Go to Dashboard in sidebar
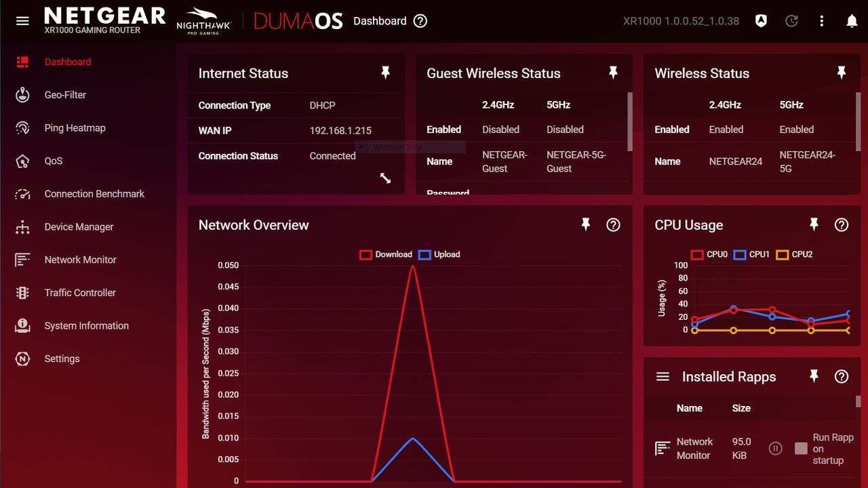The height and width of the screenshot is (488, 868). click(68, 62)
